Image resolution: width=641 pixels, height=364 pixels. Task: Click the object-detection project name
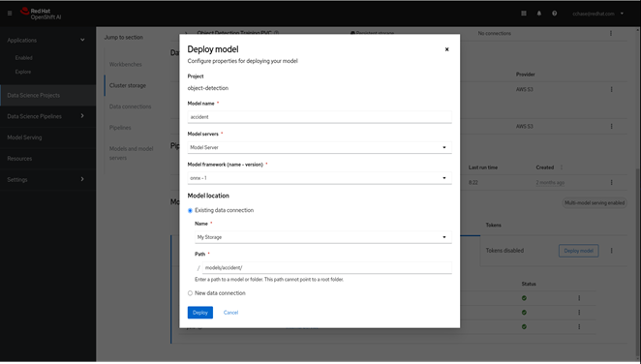pyautogui.click(x=208, y=88)
